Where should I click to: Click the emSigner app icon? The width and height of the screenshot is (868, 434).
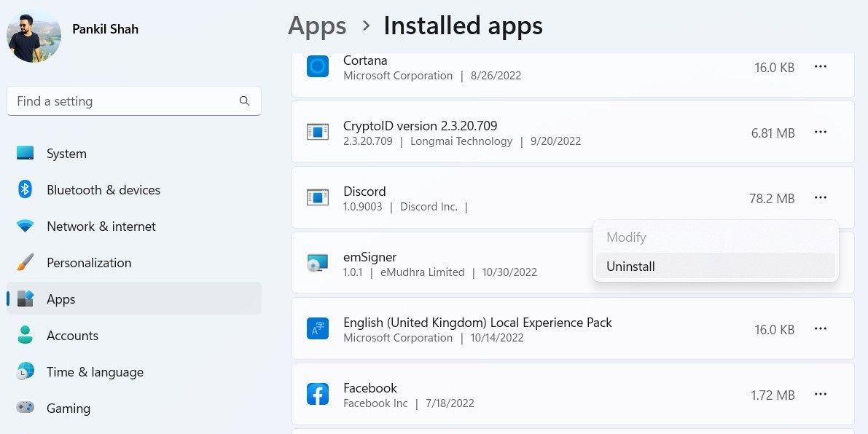[318, 263]
